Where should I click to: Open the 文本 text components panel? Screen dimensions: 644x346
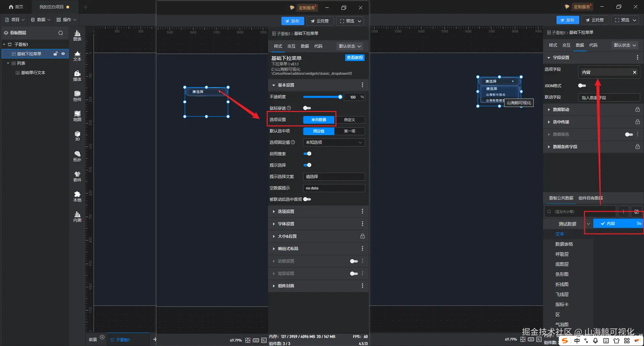tap(77, 56)
